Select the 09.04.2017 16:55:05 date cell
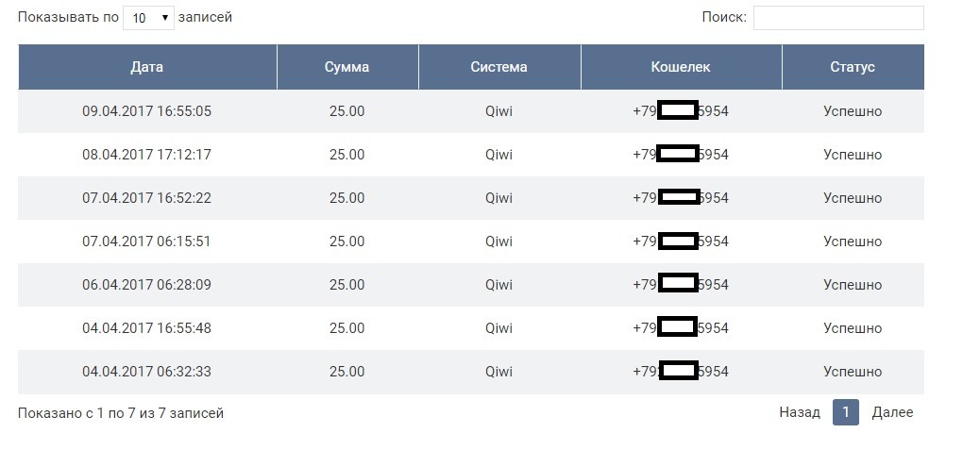The image size is (980, 450). tap(147, 111)
